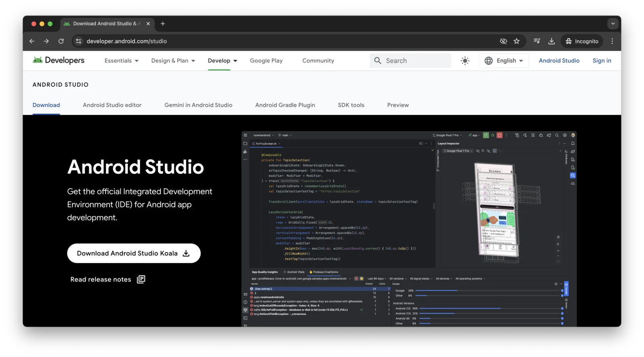Image resolution: width=644 pixels, height=357 pixels.
Task: Open the media controls icon
Action: [x=537, y=41]
